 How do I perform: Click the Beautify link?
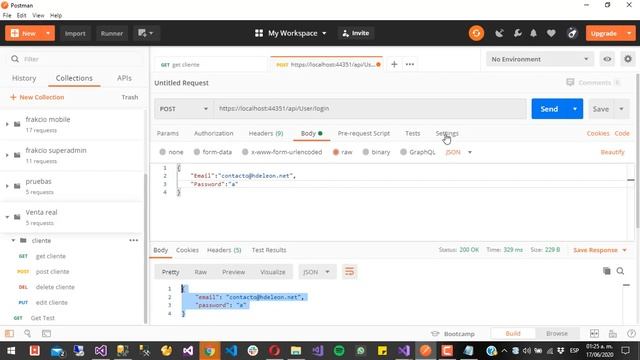612,152
